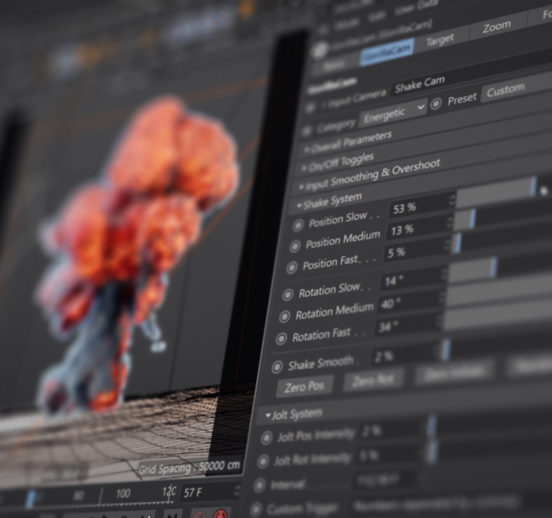Click Grid Spacing : 50000 cm label
Image resolution: width=552 pixels, height=518 pixels.
tap(189, 468)
